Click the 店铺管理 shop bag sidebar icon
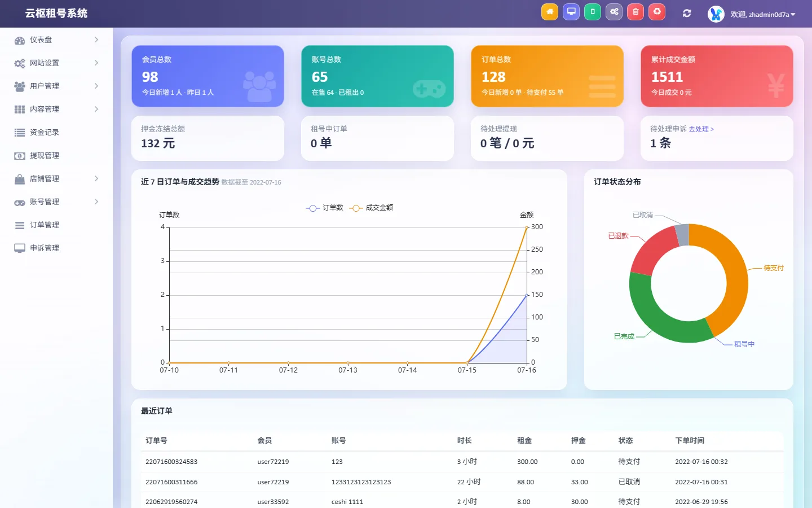This screenshot has width=812, height=508. pos(20,179)
